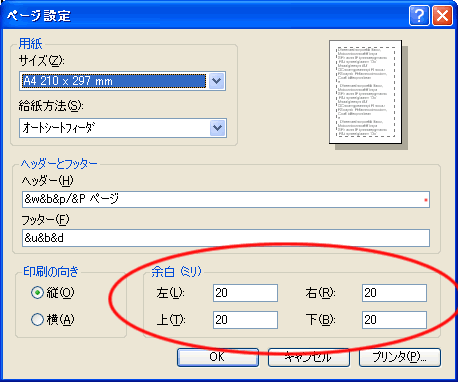Screen dimensions: 458x382
Task: Click the 右(R) margin input field
Action: coord(394,293)
